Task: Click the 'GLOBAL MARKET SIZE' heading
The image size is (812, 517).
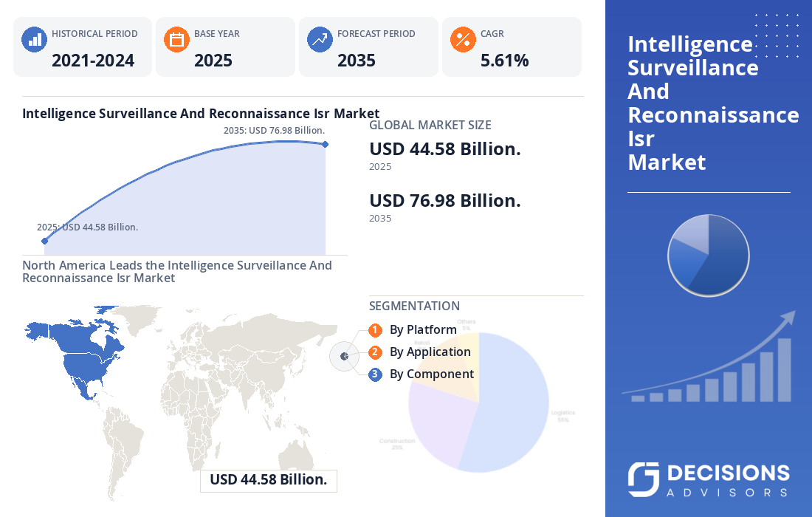Action: point(430,126)
